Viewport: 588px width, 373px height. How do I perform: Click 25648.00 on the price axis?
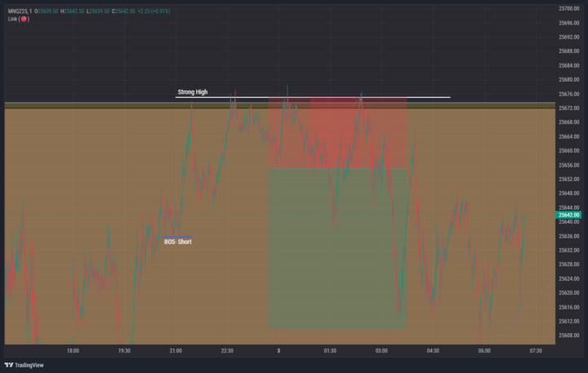(569, 193)
